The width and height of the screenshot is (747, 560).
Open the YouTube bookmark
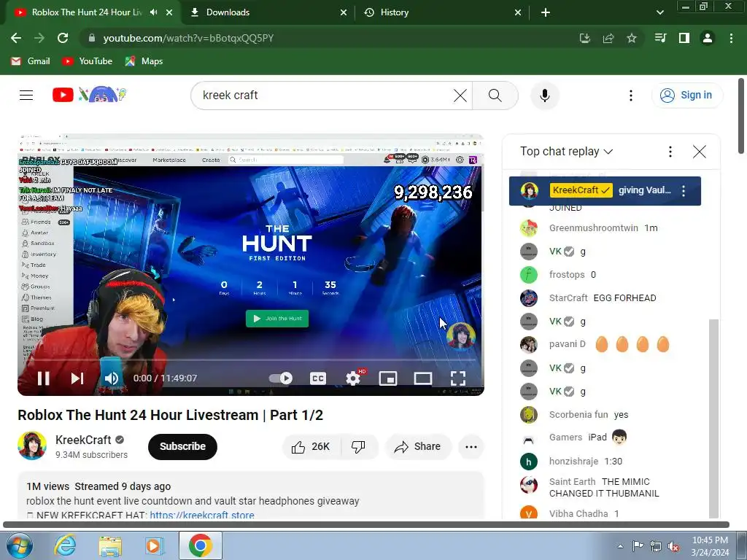click(x=88, y=61)
